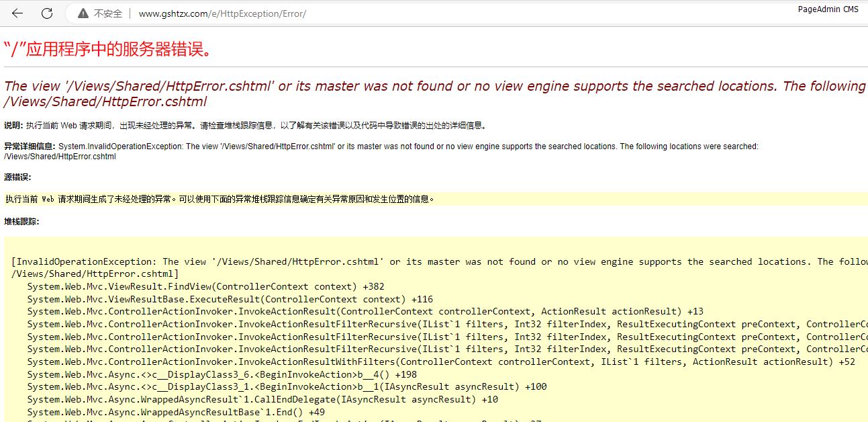Click the ViewResult.FindView stack trace line
This screenshot has height=422, width=868.
[205, 286]
